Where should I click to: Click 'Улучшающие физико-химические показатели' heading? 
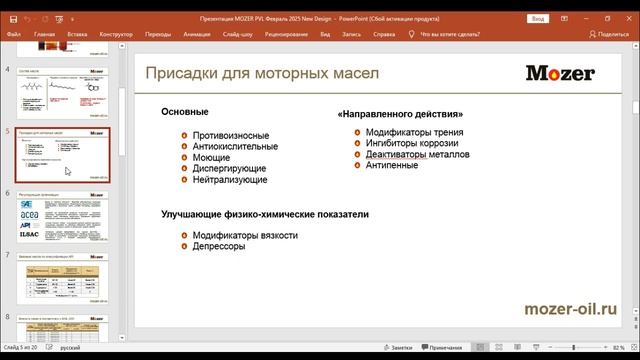[265, 214]
